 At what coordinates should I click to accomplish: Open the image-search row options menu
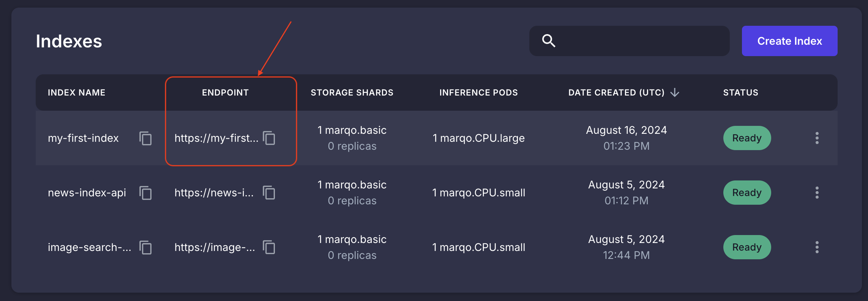pyautogui.click(x=817, y=247)
